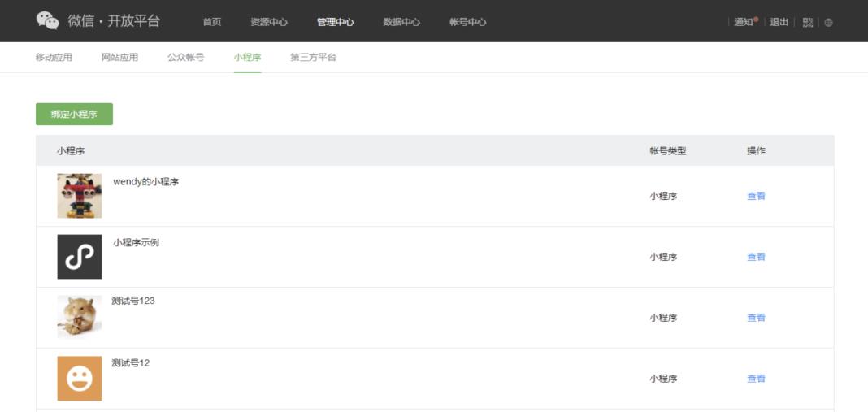Switch to 公众帐号 tab
868x412 pixels.
pyautogui.click(x=186, y=57)
